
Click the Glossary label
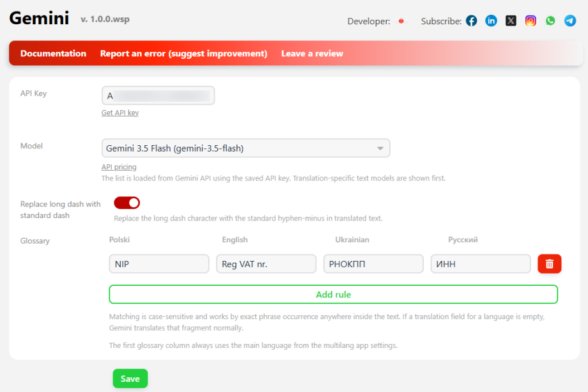tap(35, 241)
